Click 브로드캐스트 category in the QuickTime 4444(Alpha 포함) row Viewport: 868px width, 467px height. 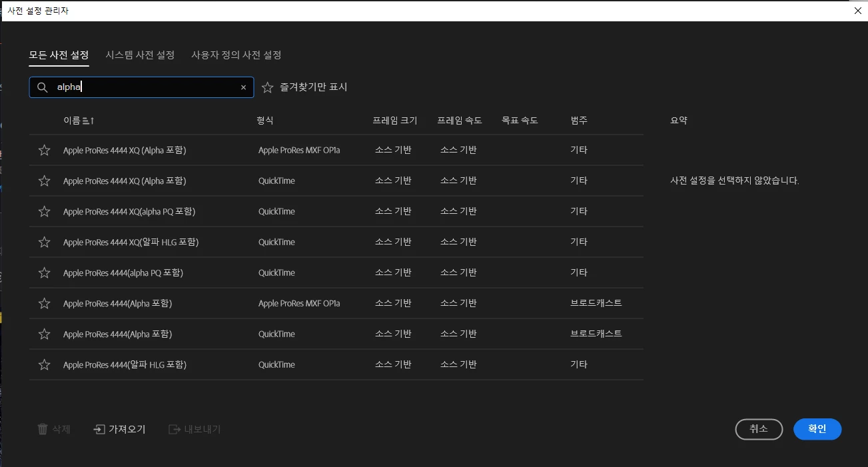tap(596, 334)
